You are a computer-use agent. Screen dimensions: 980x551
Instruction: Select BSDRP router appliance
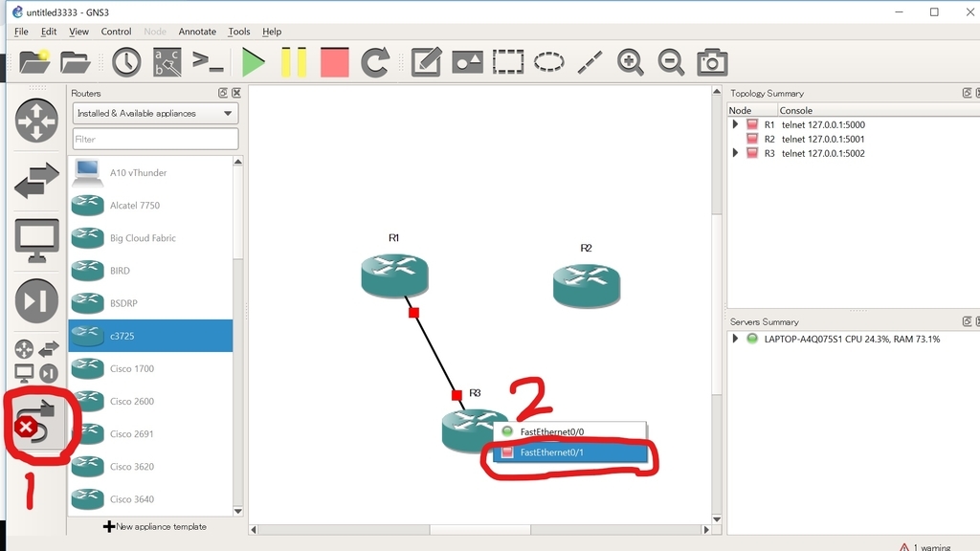pyautogui.click(x=150, y=303)
